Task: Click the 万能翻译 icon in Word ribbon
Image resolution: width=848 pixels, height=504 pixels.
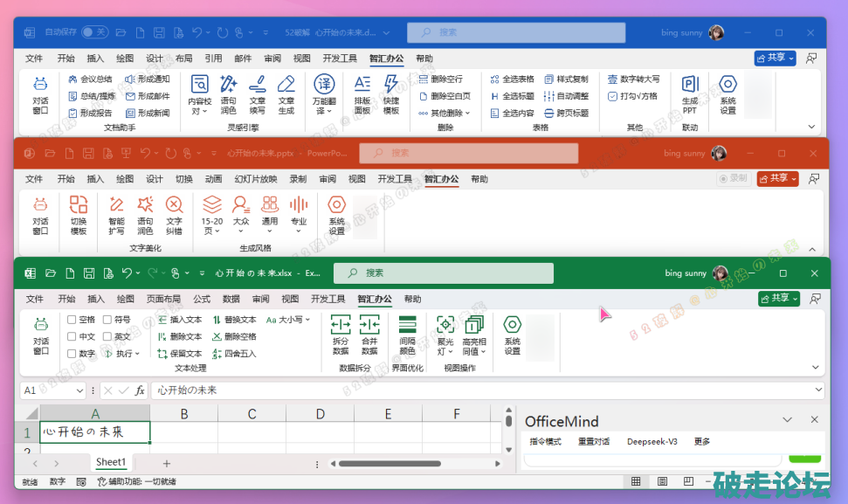Action: [324, 86]
